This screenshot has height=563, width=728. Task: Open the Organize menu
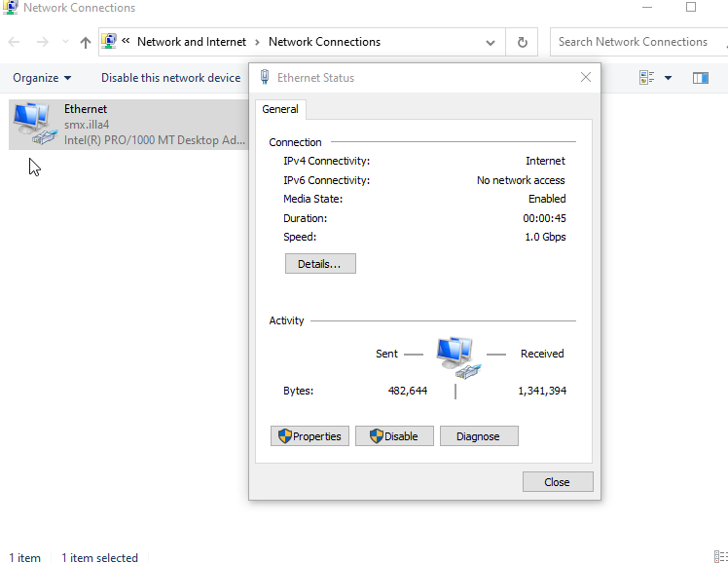click(x=42, y=78)
